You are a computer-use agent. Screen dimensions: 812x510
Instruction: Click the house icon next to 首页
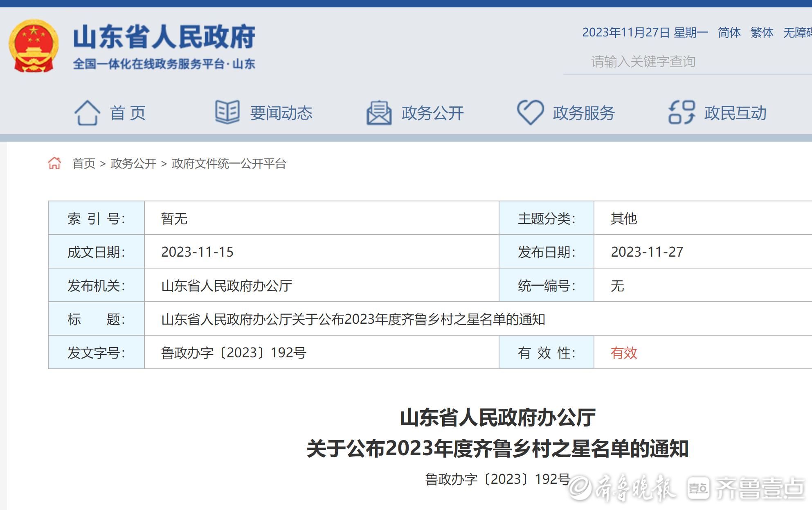coord(87,113)
